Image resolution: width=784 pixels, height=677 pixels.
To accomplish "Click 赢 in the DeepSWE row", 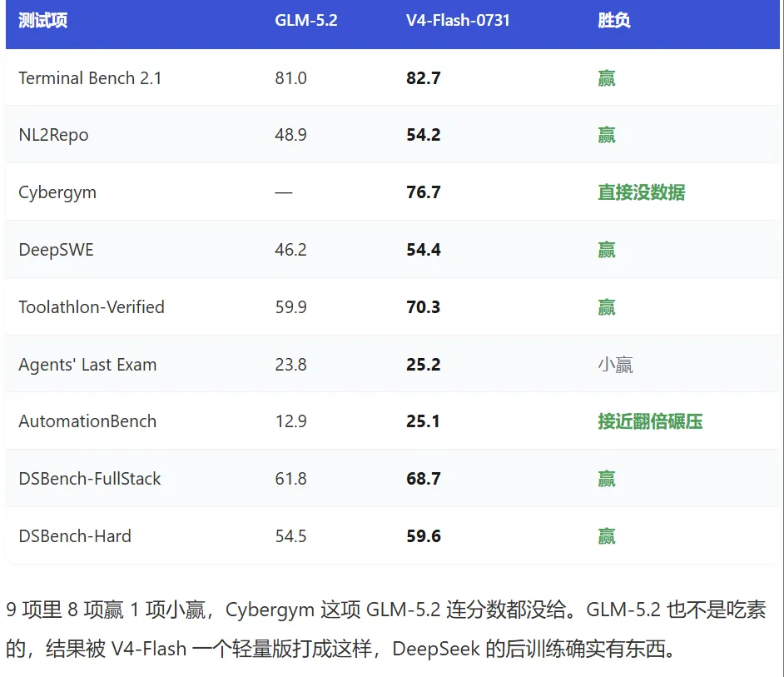I will (607, 250).
